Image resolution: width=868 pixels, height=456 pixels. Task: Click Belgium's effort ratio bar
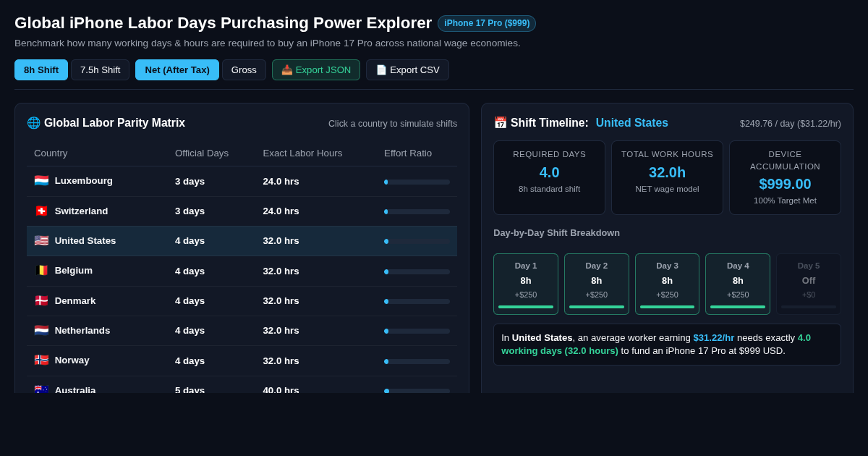(417, 271)
